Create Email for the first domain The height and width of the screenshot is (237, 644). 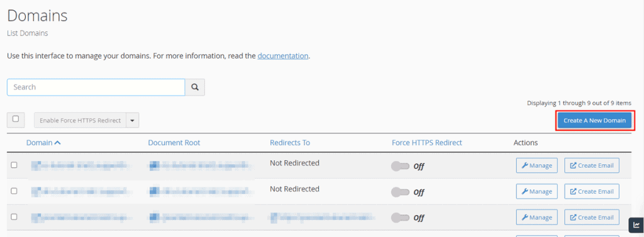click(592, 166)
